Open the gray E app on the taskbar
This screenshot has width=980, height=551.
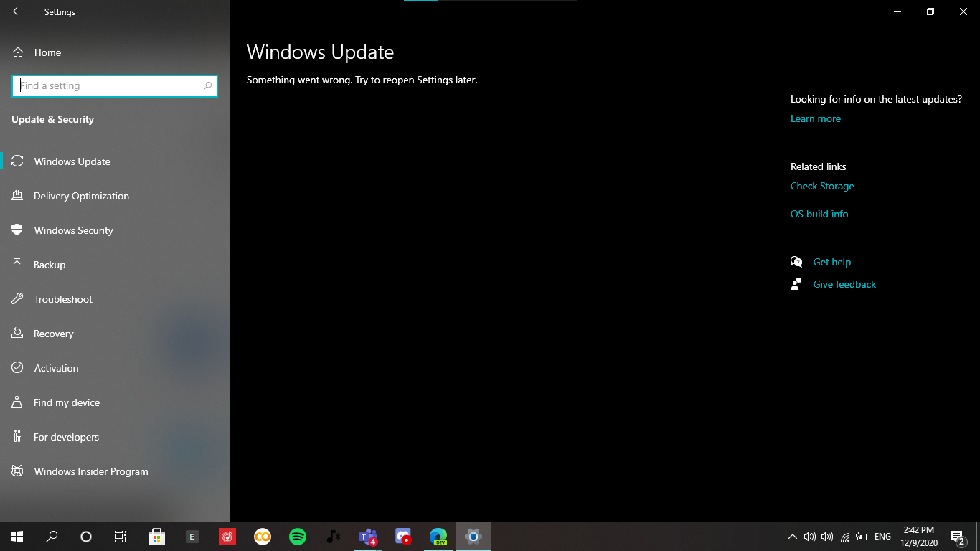[192, 537]
